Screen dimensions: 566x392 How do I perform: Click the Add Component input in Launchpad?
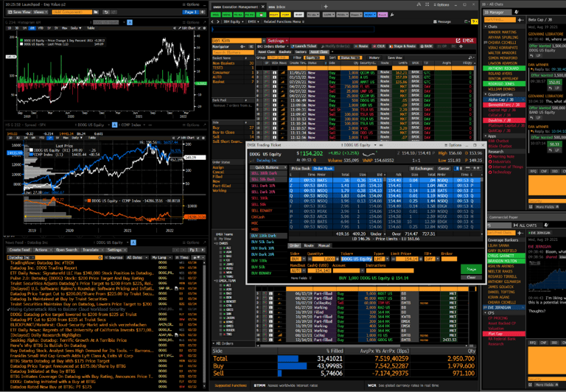coord(71,12)
